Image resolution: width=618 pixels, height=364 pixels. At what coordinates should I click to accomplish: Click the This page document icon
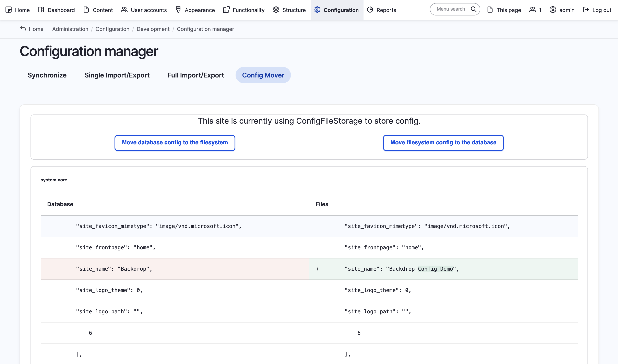(490, 10)
